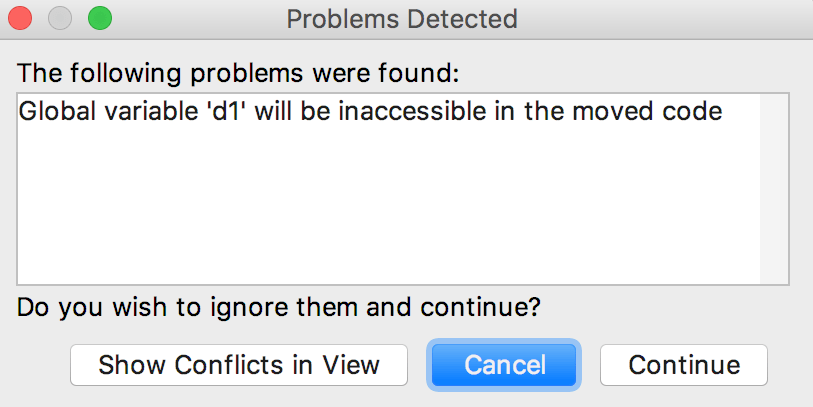Click the green zoom window button
813x407 pixels.
[x=99, y=18]
